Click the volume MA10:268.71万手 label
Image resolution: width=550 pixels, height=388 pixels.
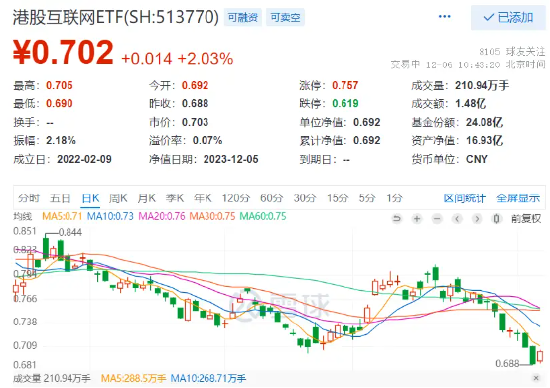[x=208, y=378]
